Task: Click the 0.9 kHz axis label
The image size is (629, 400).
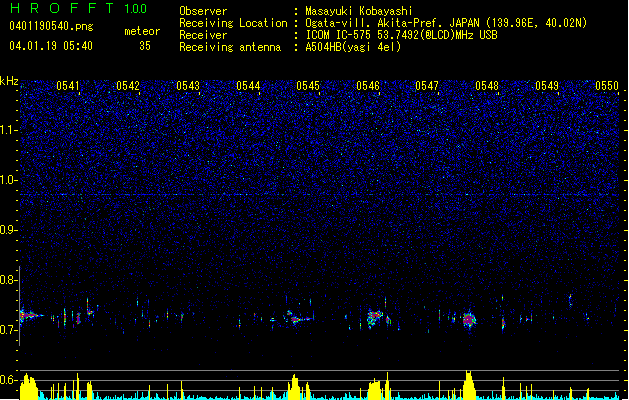Action: [x=8, y=230]
